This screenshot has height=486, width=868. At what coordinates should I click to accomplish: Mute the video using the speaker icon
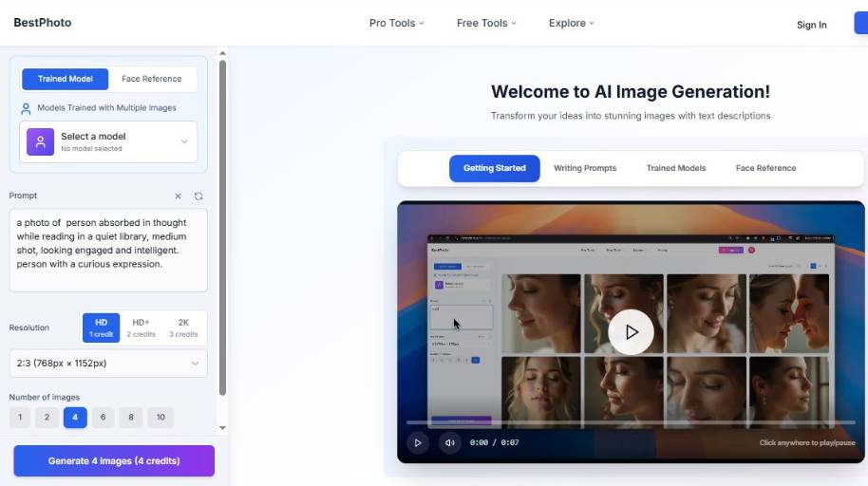click(x=449, y=442)
